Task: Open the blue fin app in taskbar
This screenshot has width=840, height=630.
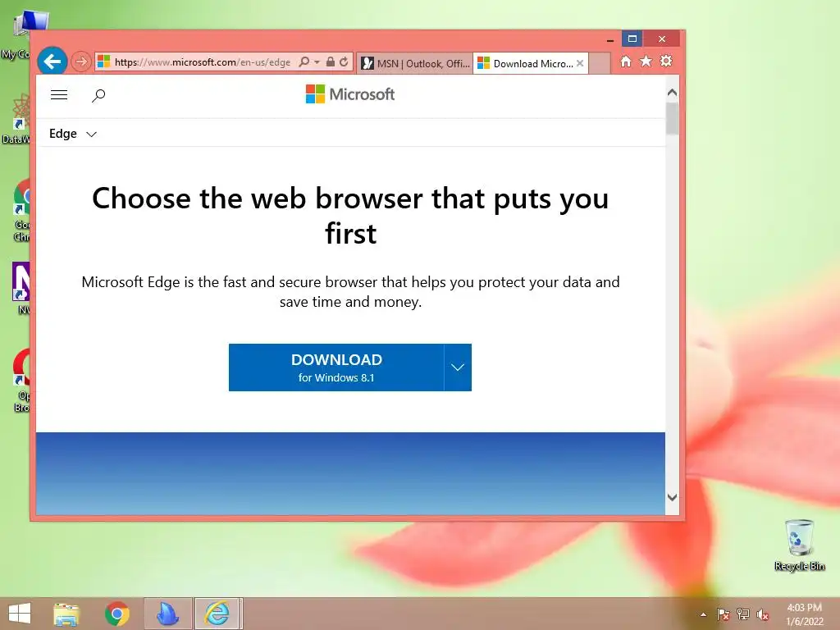Action: click(167, 614)
